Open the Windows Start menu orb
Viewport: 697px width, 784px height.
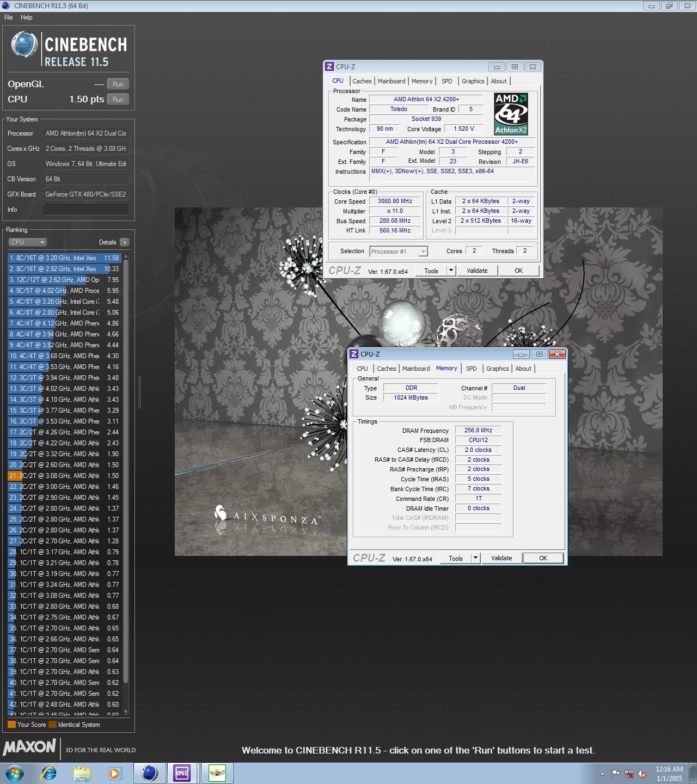15,773
